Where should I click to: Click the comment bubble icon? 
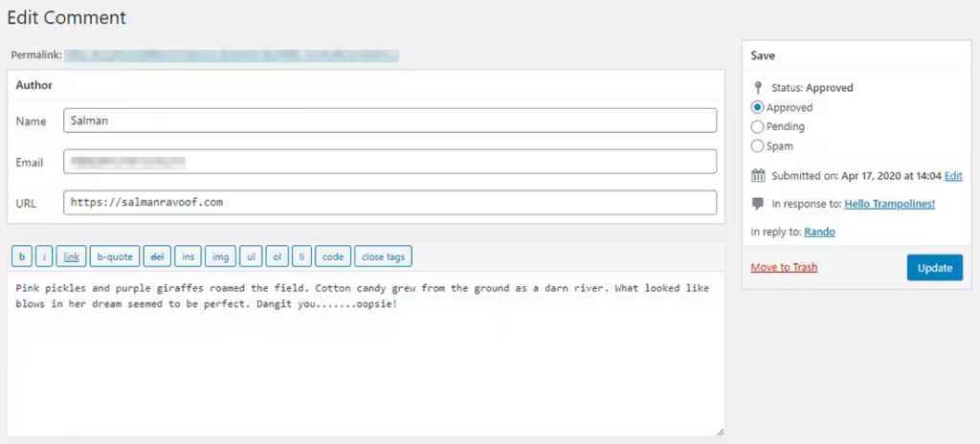pyautogui.click(x=758, y=203)
